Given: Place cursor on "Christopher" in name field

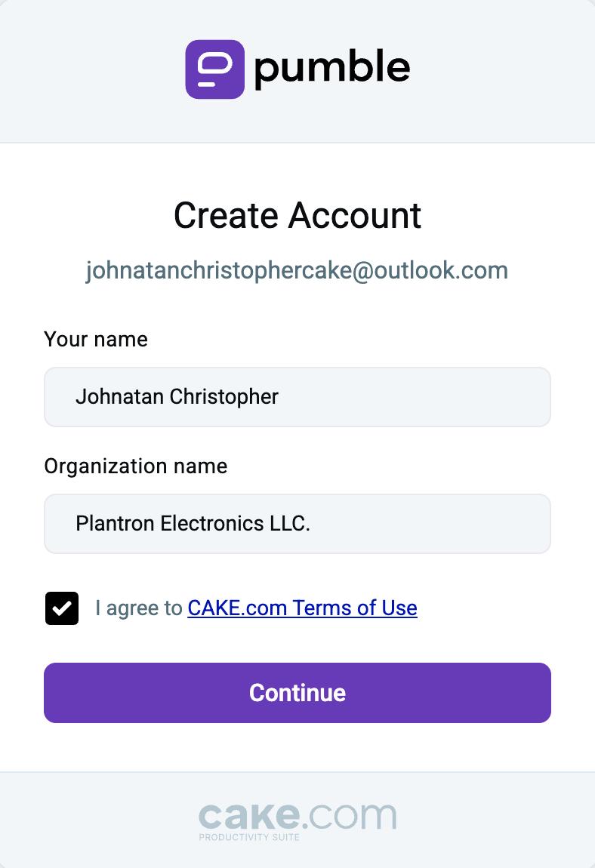Looking at the screenshot, I should pos(224,397).
